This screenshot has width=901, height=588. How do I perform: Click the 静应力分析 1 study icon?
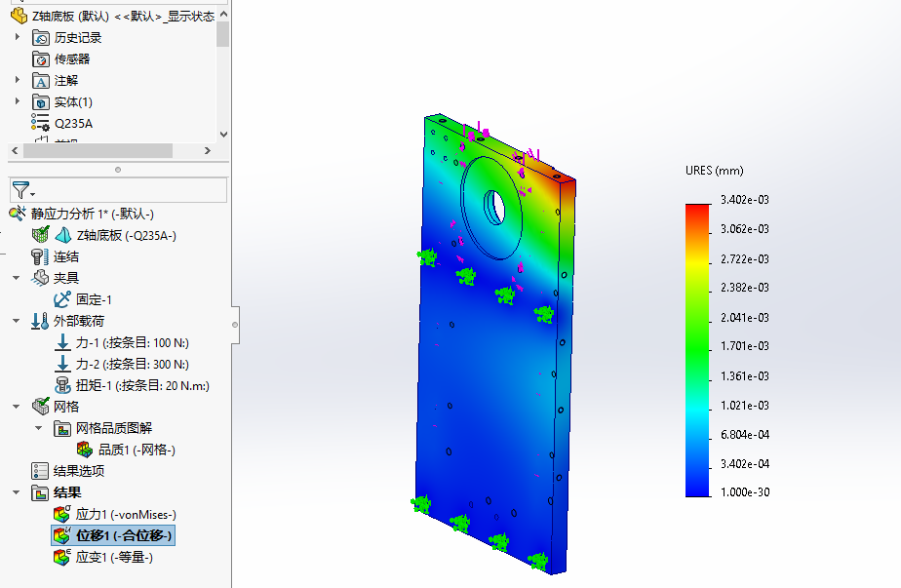click(x=18, y=214)
